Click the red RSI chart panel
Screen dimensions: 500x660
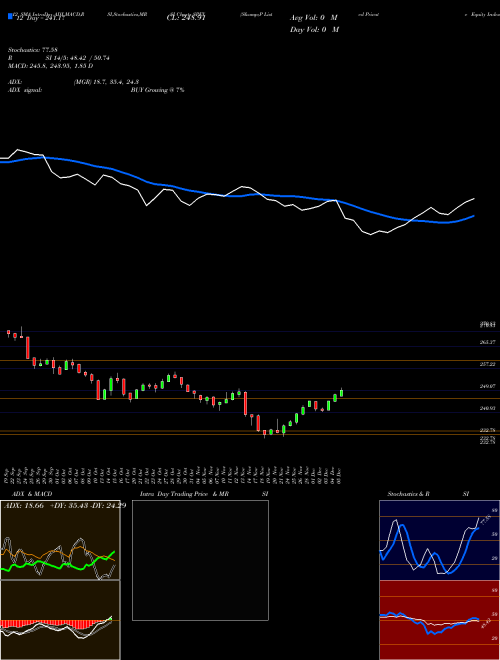(x=439, y=620)
